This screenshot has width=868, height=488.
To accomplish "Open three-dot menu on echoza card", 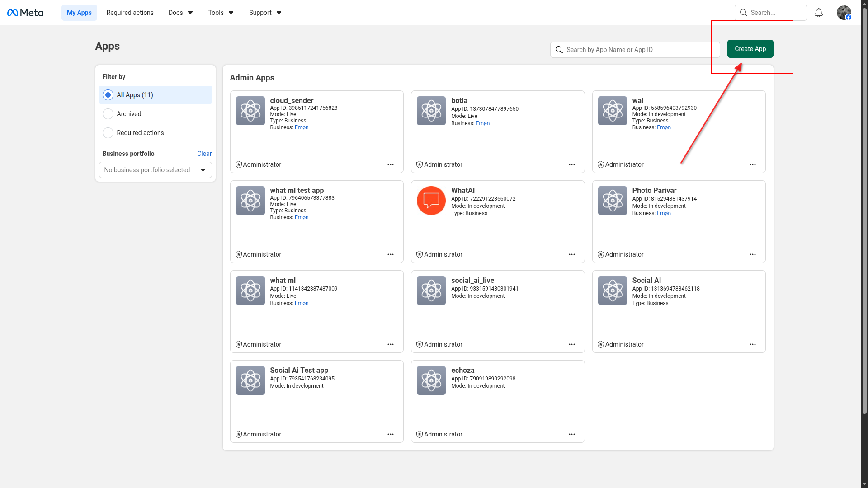I will (x=571, y=434).
